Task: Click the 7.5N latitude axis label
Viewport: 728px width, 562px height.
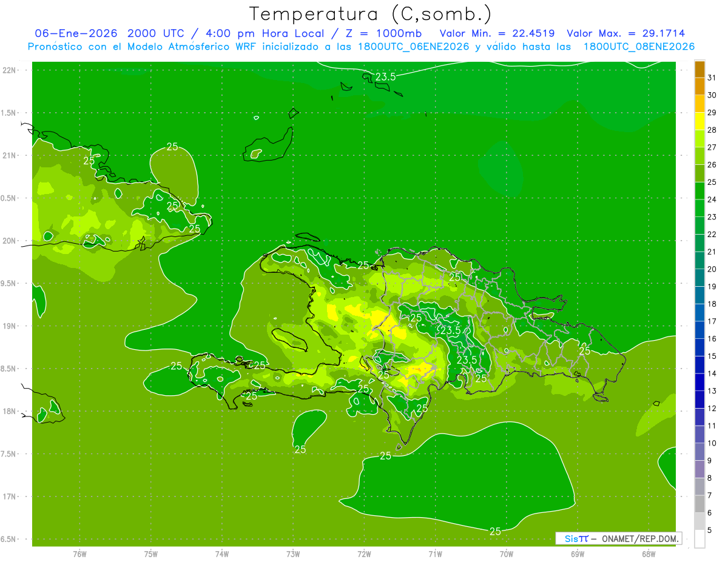Action: pos(8,454)
